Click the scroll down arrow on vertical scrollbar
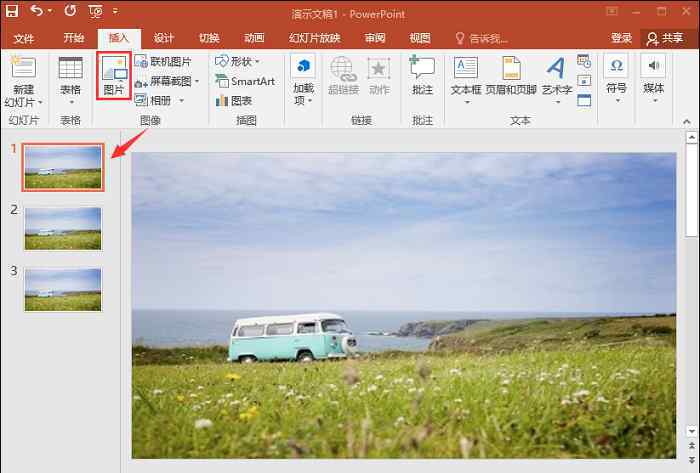Screen dimensions: 700x473 [692, 432]
